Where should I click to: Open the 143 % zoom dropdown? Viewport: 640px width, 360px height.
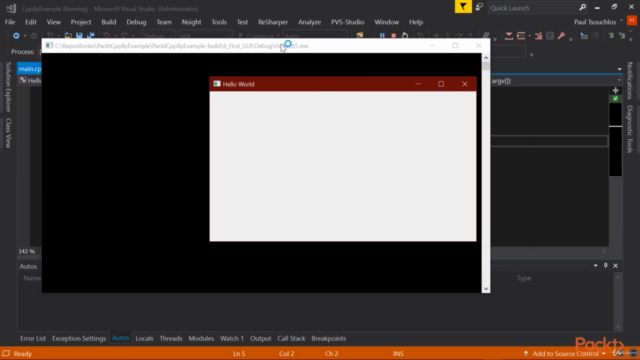point(29,251)
